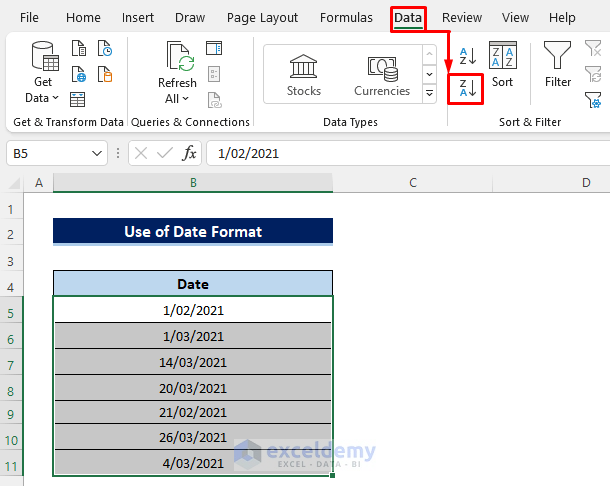Screen dimensions: 610x486
Task: Switch to the Draw tab
Action: click(x=190, y=18)
